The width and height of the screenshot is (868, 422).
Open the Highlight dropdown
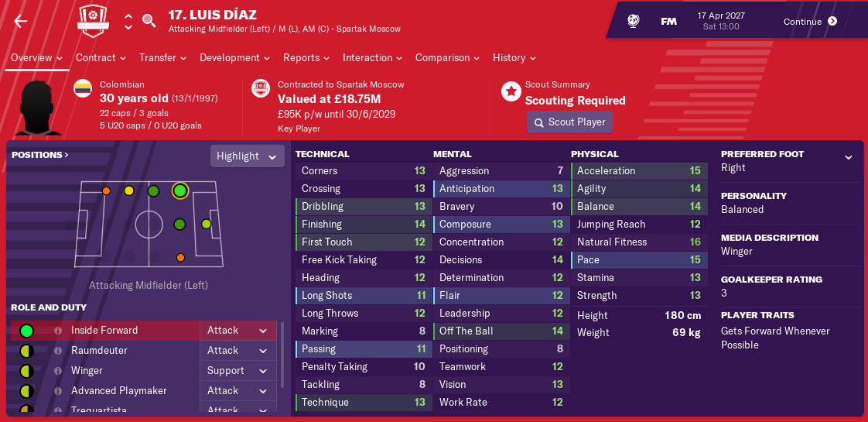click(247, 156)
